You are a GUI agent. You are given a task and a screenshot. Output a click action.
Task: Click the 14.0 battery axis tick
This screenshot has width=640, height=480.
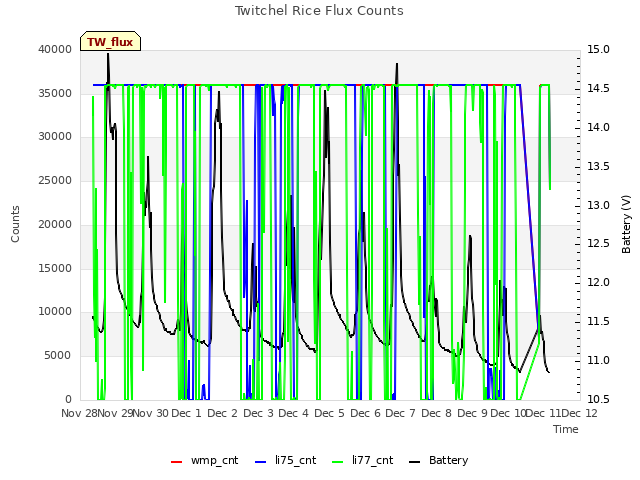click(598, 127)
